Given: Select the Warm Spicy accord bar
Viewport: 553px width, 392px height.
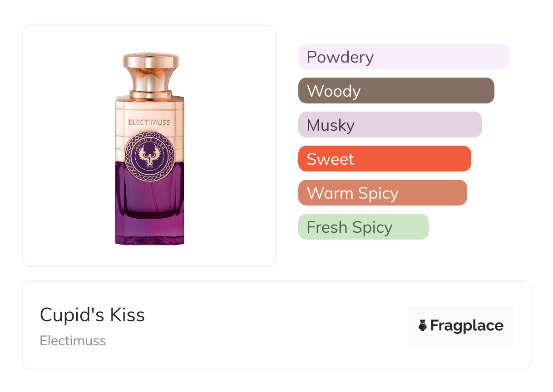Looking at the screenshot, I should pos(382,193).
